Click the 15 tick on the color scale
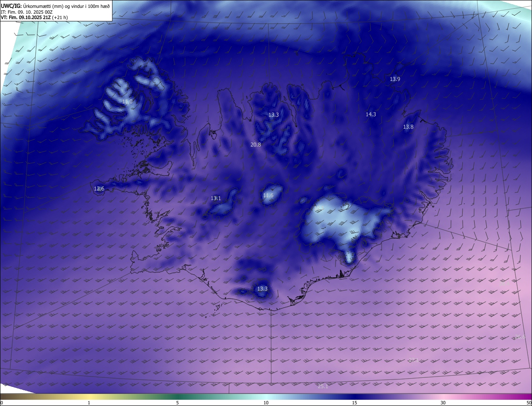This screenshot has height=406, width=532. [x=355, y=403]
